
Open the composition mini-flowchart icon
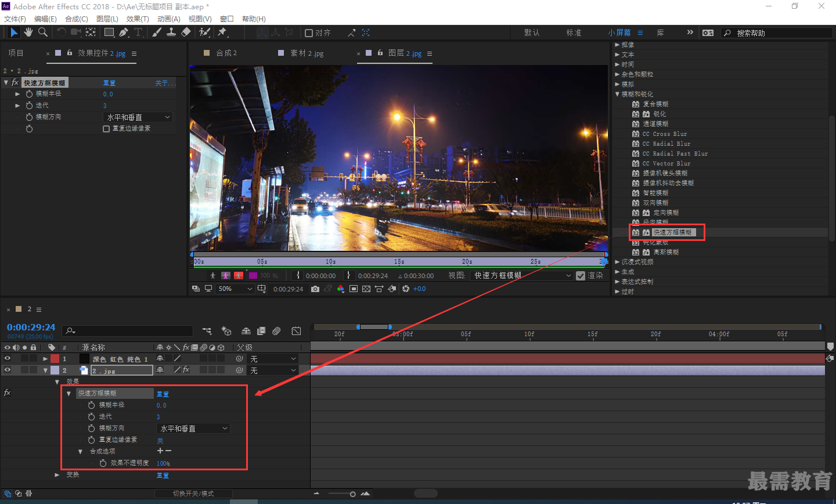pyautogui.click(x=207, y=331)
